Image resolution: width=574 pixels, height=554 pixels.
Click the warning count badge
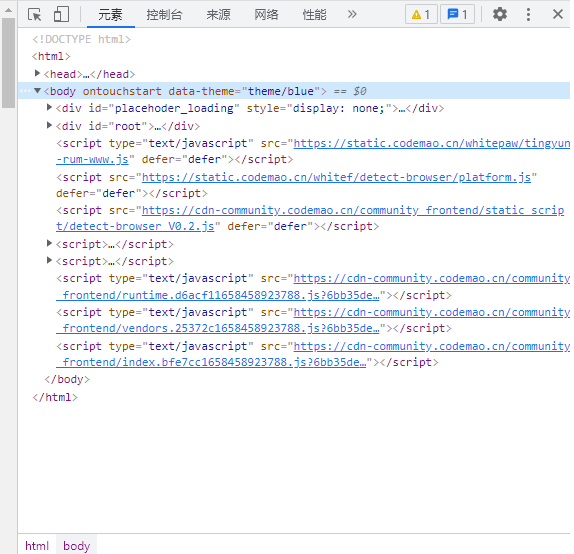(421, 15)
